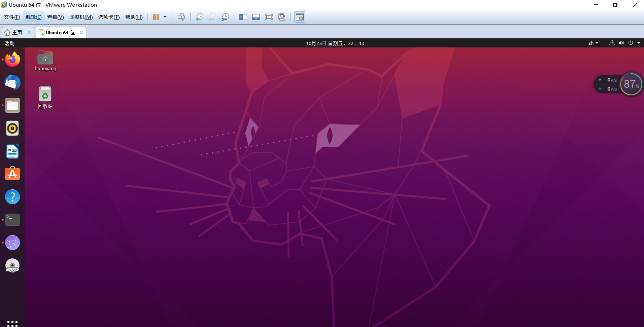
Task: Launch Firefox from the dock
Action: [12, 60]
